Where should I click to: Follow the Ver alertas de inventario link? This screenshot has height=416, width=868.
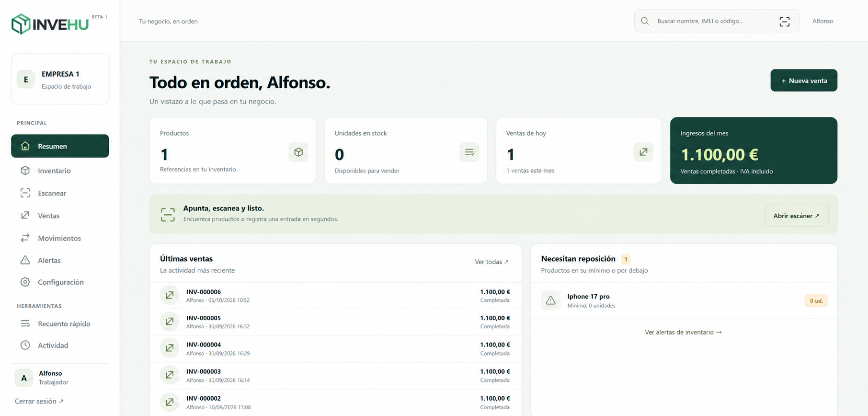[x=683, y=332]
